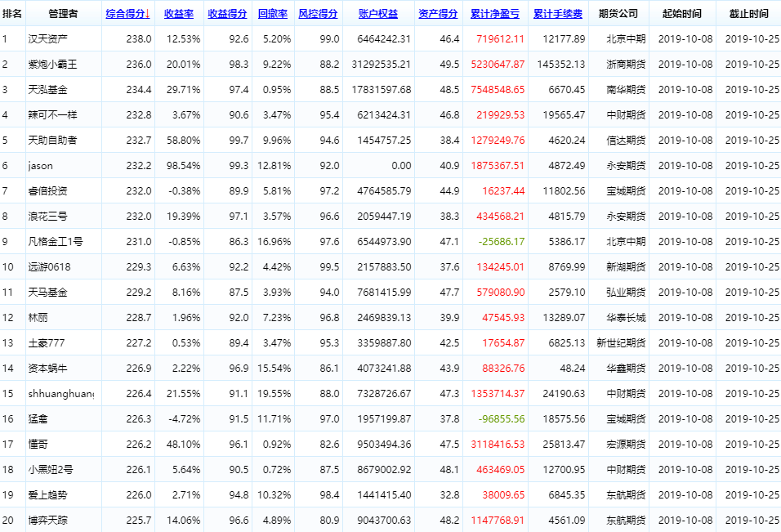Click futures company 弘业期货
781x532 pixels.
tap(626, 293)
